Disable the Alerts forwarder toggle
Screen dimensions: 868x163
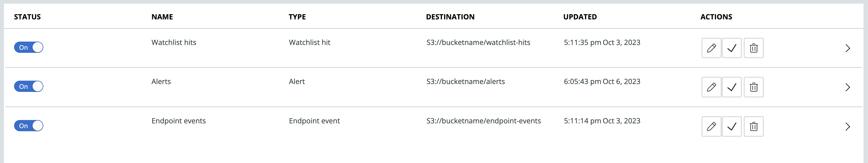(29, 87)
